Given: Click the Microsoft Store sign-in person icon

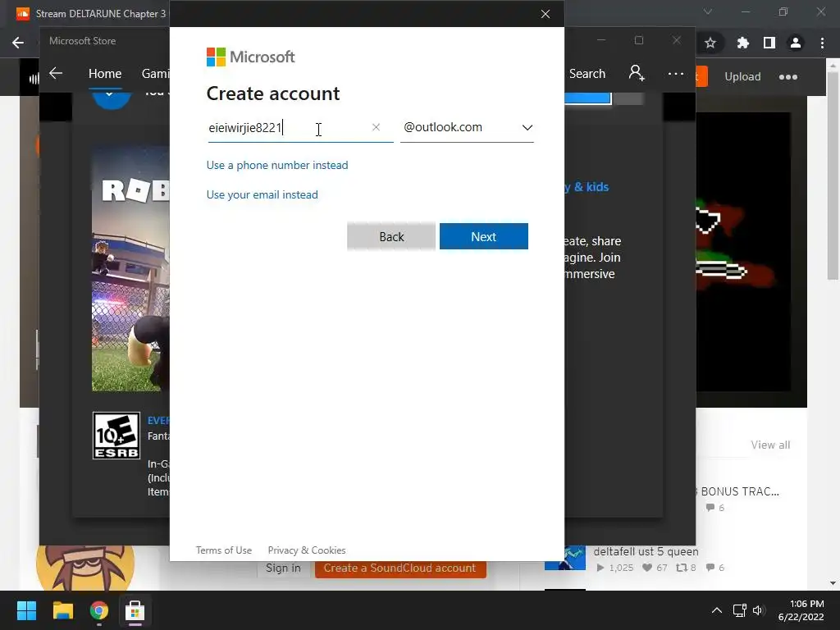Looking at the screenshot, I should point(637,73).
